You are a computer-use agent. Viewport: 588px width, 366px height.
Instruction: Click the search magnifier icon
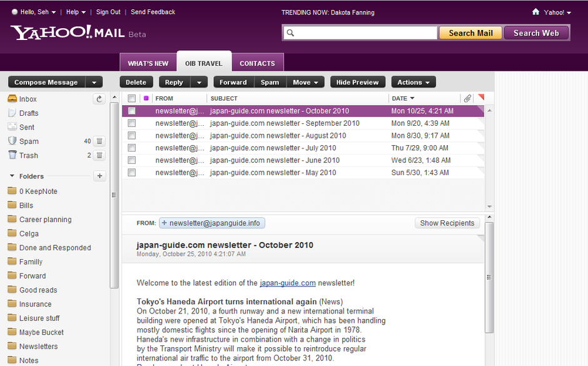pyautogui.click(x=290, y=33)
